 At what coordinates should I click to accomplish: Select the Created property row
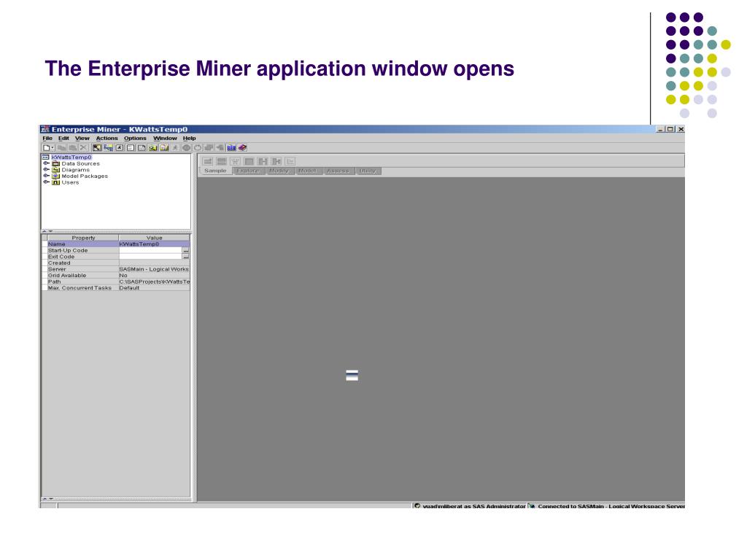116,262
